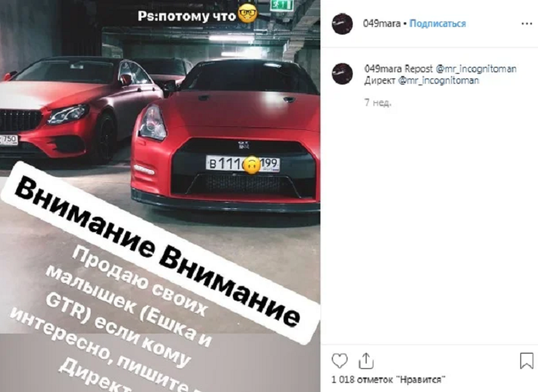Open 049mara avatar beside the caption

coord(342,74)
